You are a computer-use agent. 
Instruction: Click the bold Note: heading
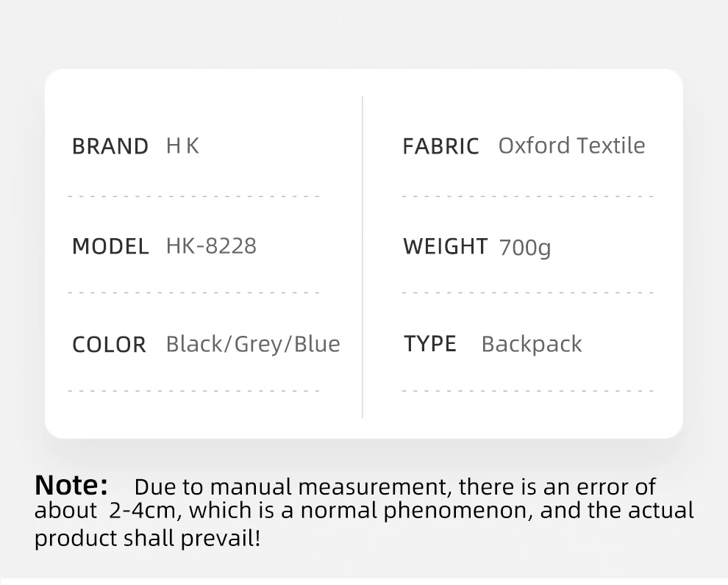[71, 486]
